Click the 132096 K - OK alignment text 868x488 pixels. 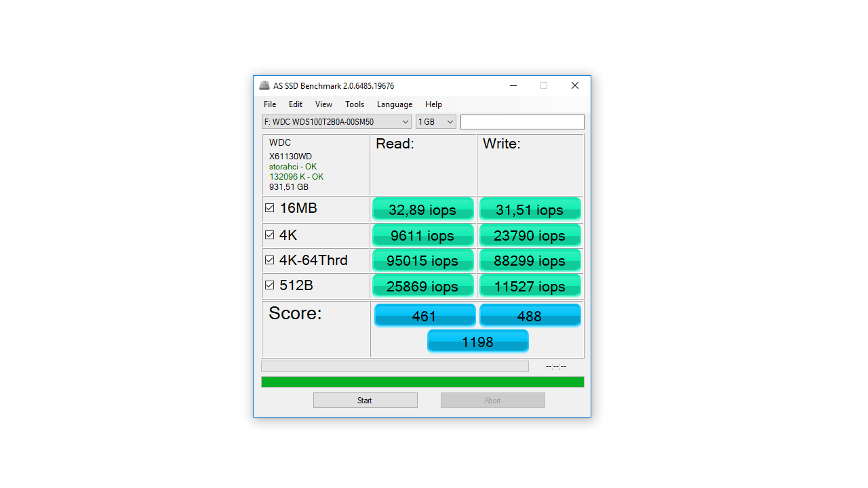[296, 177]
